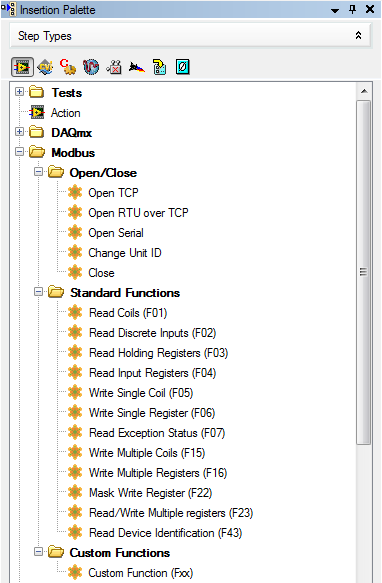
Task: Select the .NET adapter globe icon
Action: click(x=91, y=67)
